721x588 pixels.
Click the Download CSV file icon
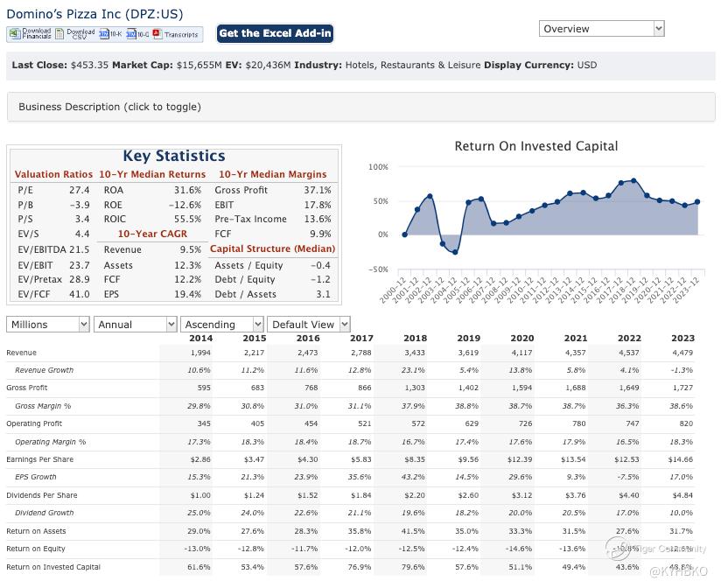73,34
